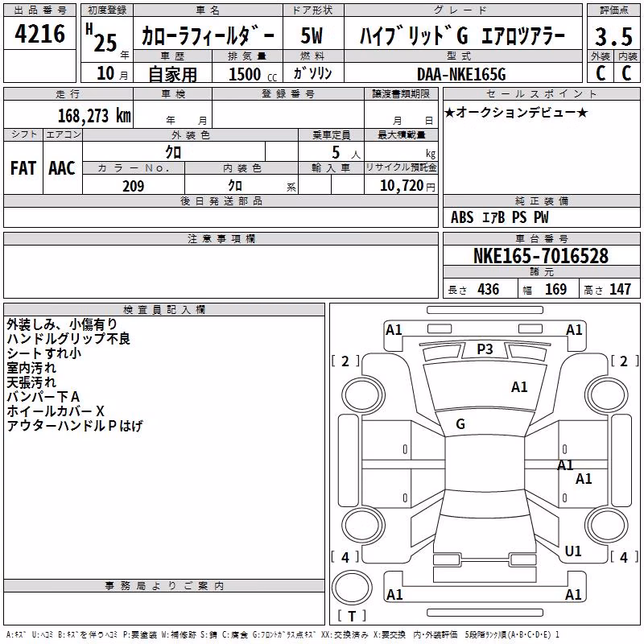Click the 事務局よりご案内 header
Screen dimensions: 644x644
(x=164, y=586)
